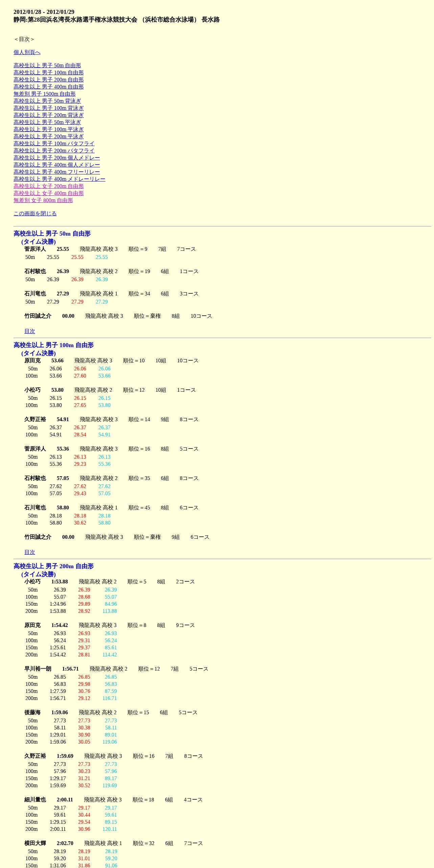Screen dimensions: 434x868
Task: Click the red lap time 27.60
Action: coord(80,376)
